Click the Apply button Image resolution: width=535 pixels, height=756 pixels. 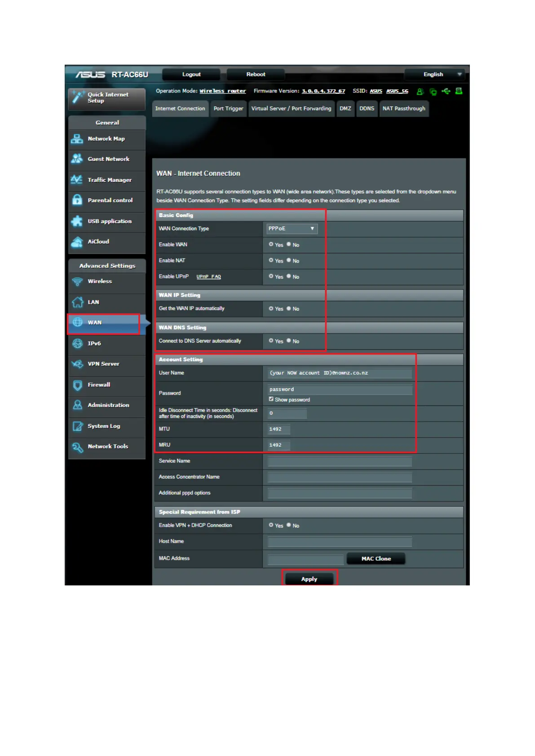pos(309,579)
